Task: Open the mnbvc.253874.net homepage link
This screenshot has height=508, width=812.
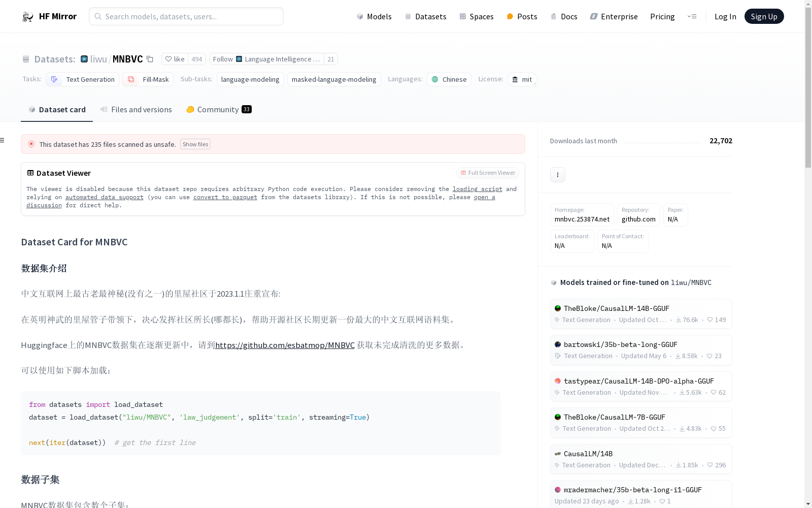Action: [582, 215]
